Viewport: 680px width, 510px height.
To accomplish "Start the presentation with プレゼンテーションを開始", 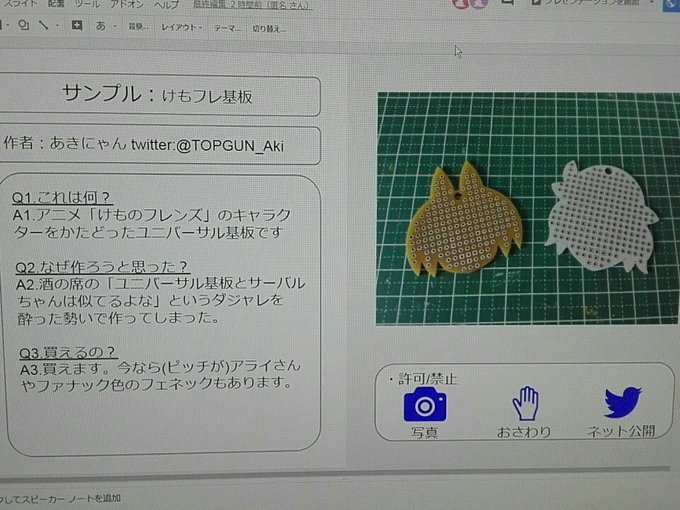I will tap(586, 2).
